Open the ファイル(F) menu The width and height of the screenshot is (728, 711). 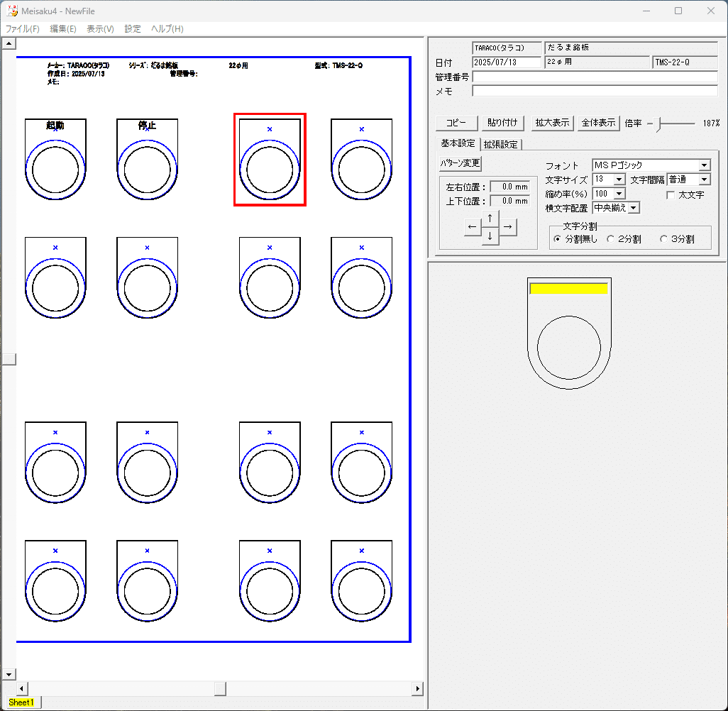click(22, 29)
